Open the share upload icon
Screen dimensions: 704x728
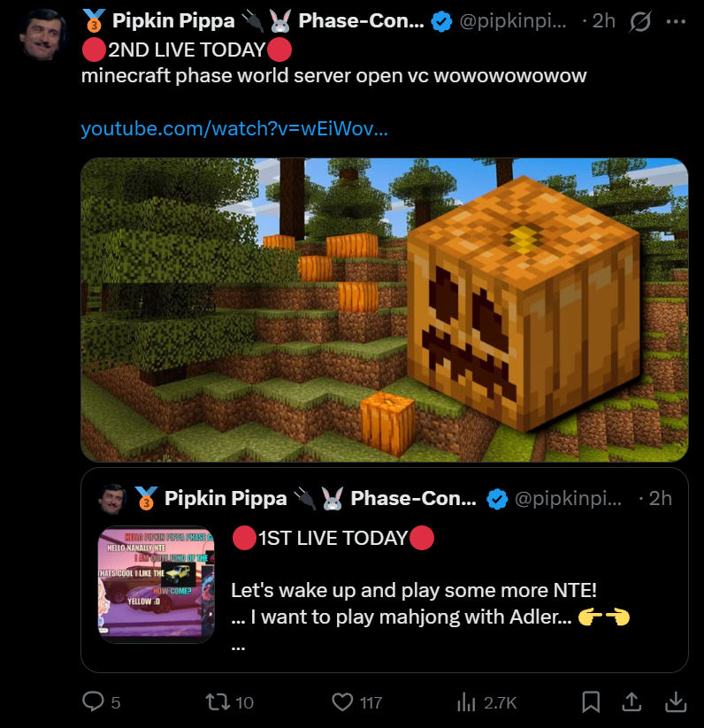tap(631, 701)
